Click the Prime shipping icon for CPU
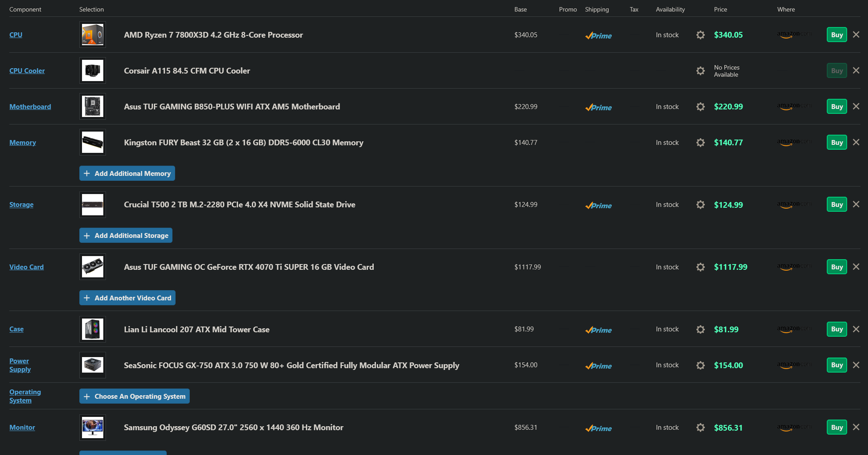Screen dimensions: 868x455 point(598,36)
